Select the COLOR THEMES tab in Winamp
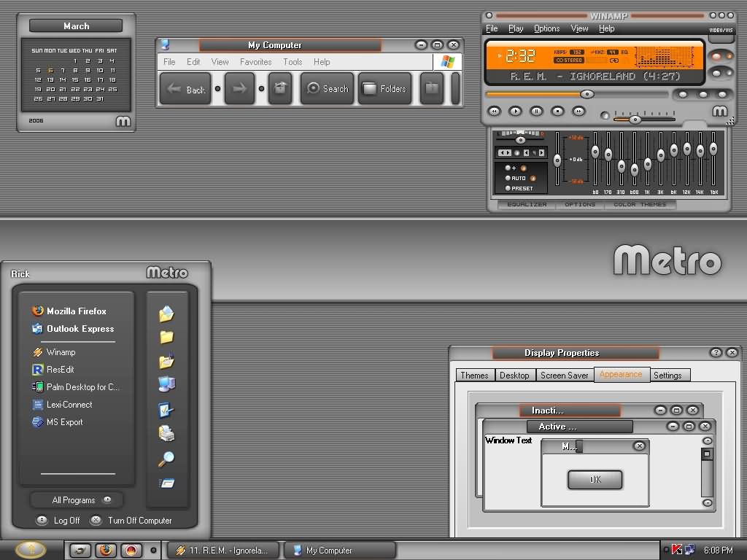The width and height of the screenshot is (747, 560). 640,205
